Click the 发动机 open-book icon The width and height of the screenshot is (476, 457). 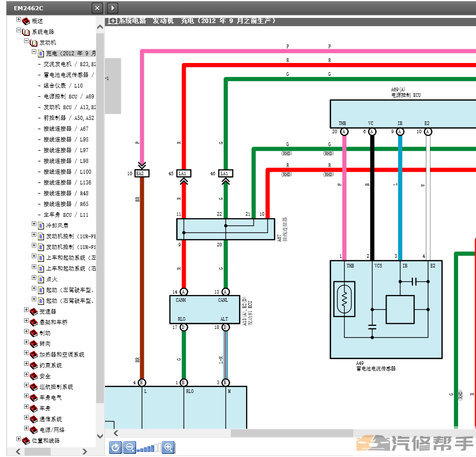[34, 43]
